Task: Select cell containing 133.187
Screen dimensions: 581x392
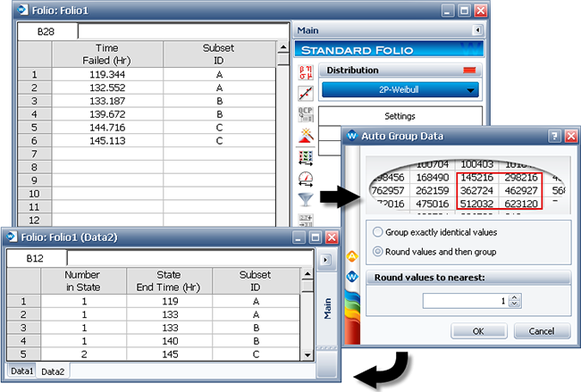Action: (107, 101)
